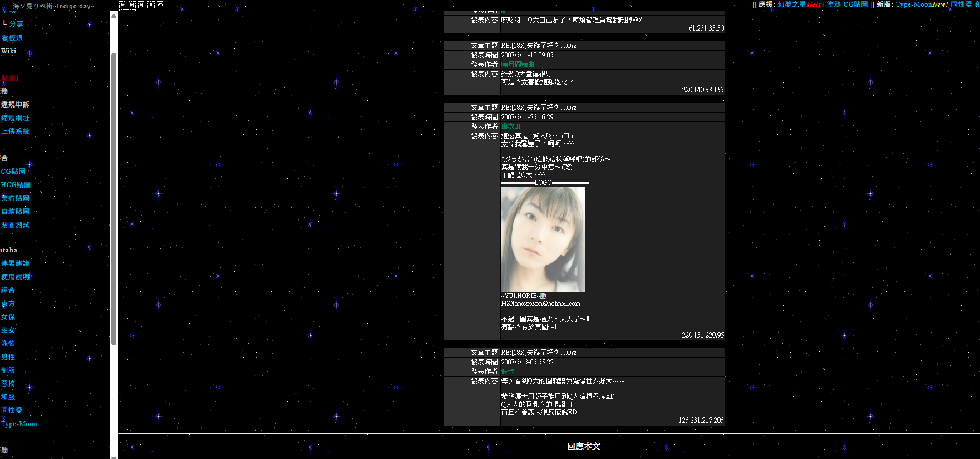Go to the 惡搞 board

point(8,384)
